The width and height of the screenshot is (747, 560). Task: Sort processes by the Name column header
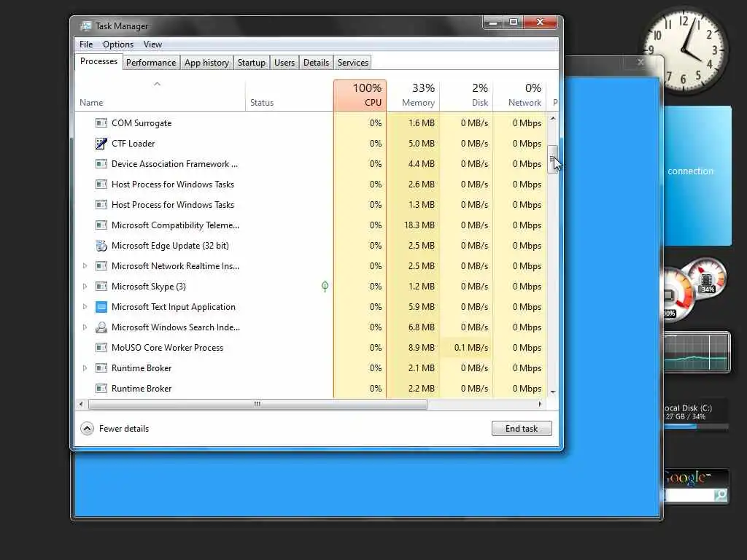coord(160,96)
